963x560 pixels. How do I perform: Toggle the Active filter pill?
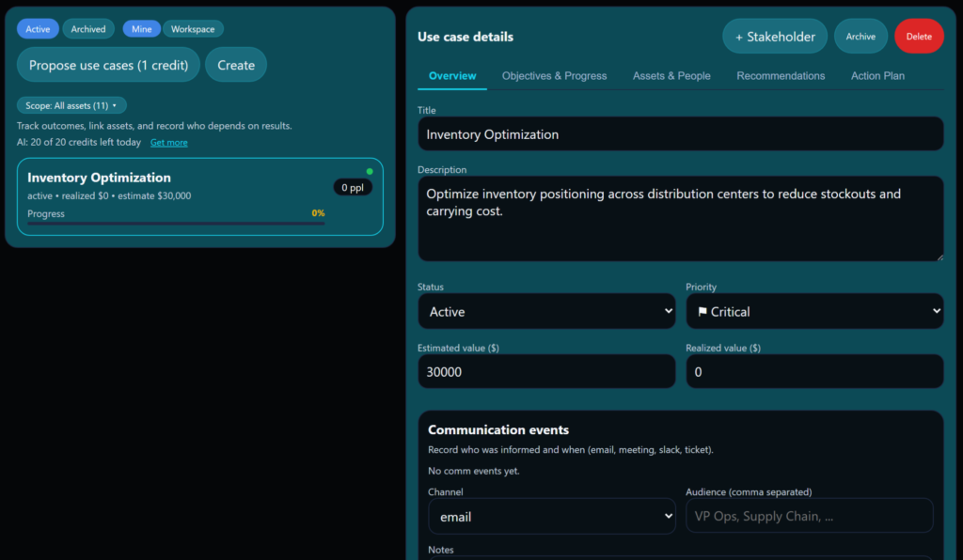tap(38, 29)
